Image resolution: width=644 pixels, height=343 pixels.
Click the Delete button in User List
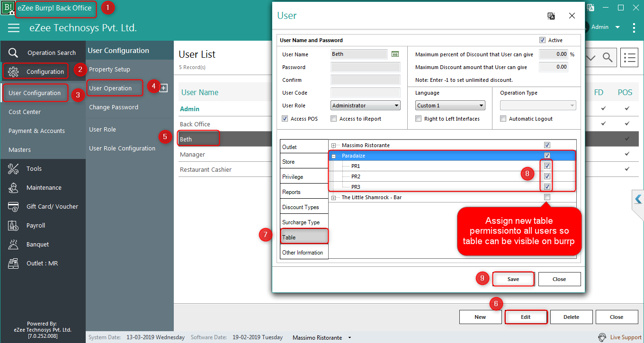[x=571, y=317]
